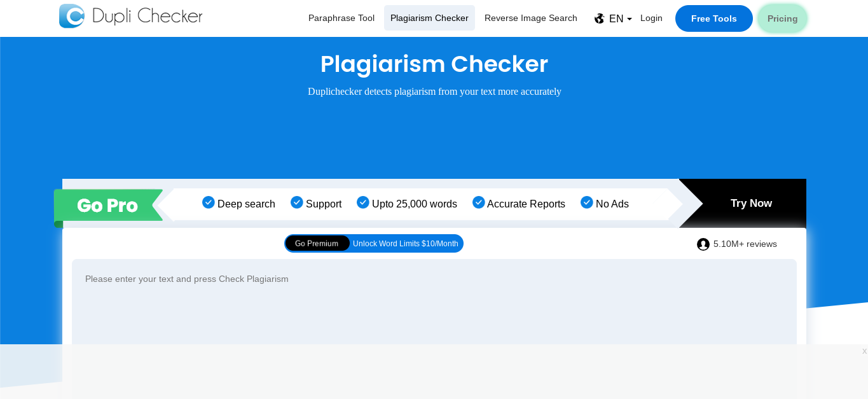Click the No Ads checkmark icon
This screenshot has width=868, height=399.
[x=587, y=202]
